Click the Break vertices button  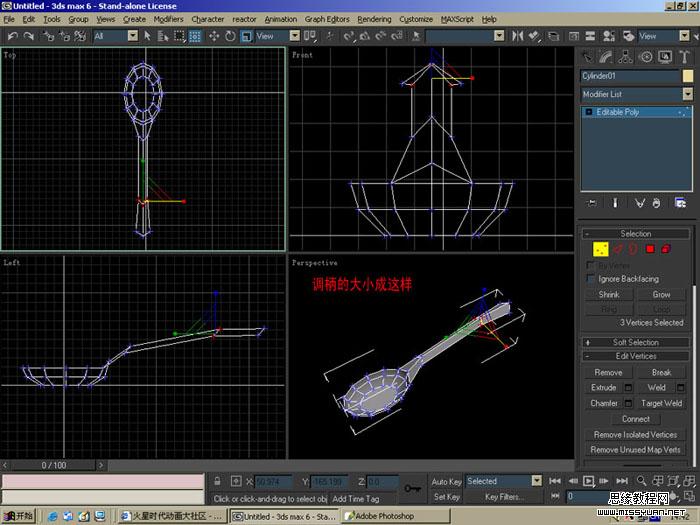(661, 372)
